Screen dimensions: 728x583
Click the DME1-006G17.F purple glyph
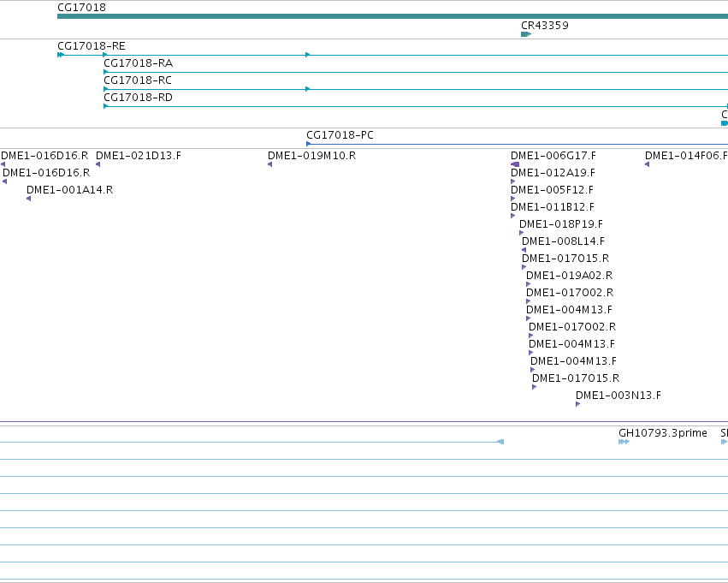(x=515, y=164)
